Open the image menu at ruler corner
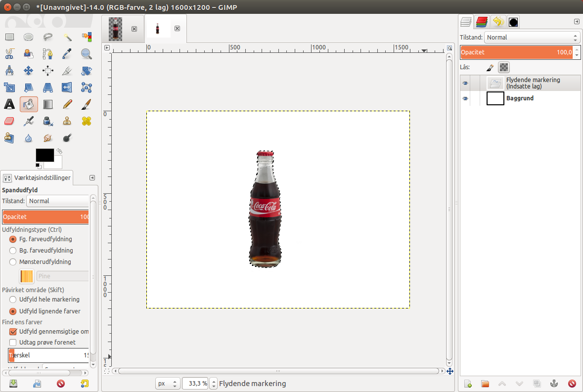Image resolution: width=583 pixels, height=392 pixels. [x=107, y=47]
